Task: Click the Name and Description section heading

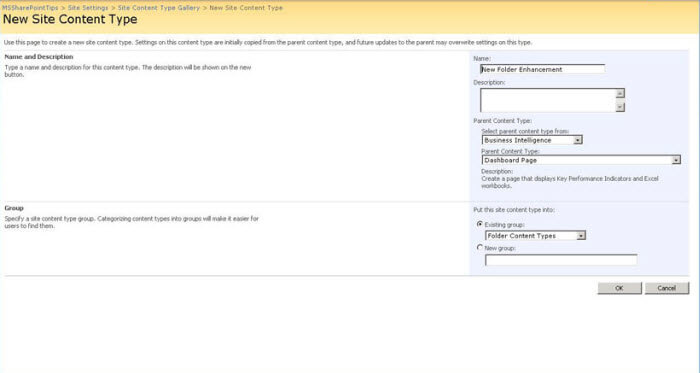Action: [39, 57]
